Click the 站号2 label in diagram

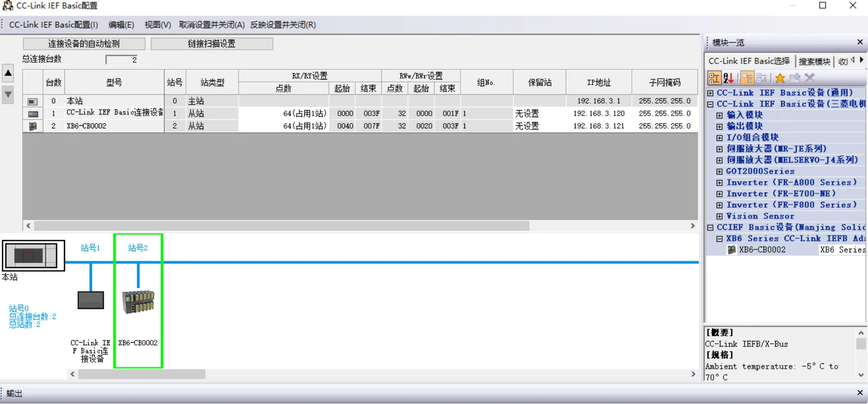138,248
